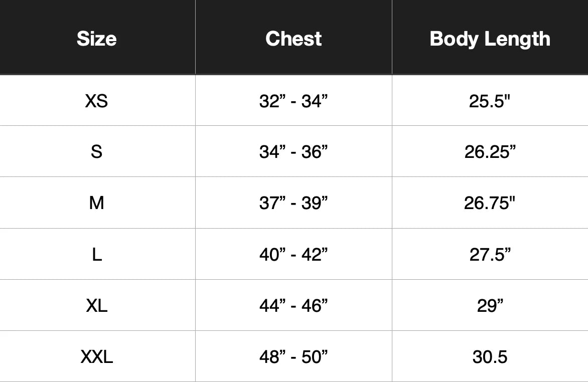Select the 25.5" body length value

point(490,101)
